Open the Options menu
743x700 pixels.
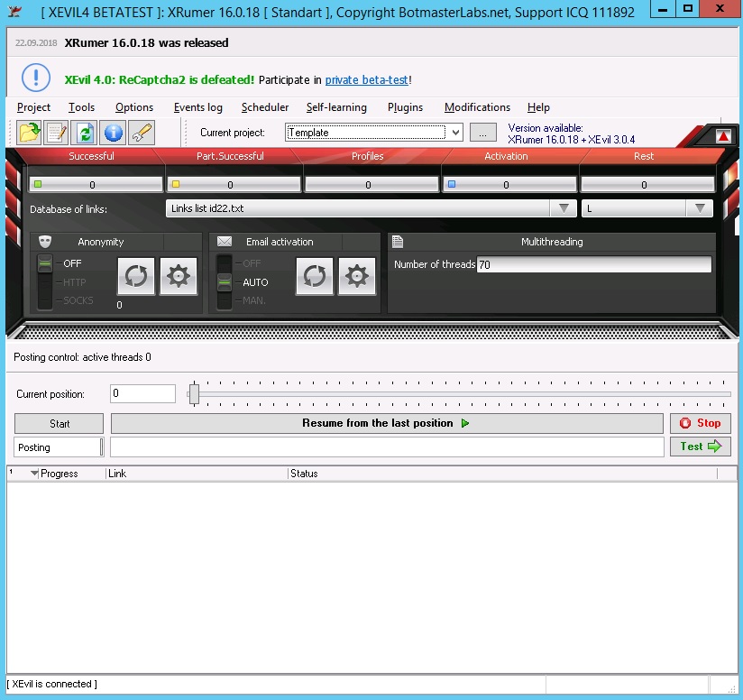(x=134, y=107)
